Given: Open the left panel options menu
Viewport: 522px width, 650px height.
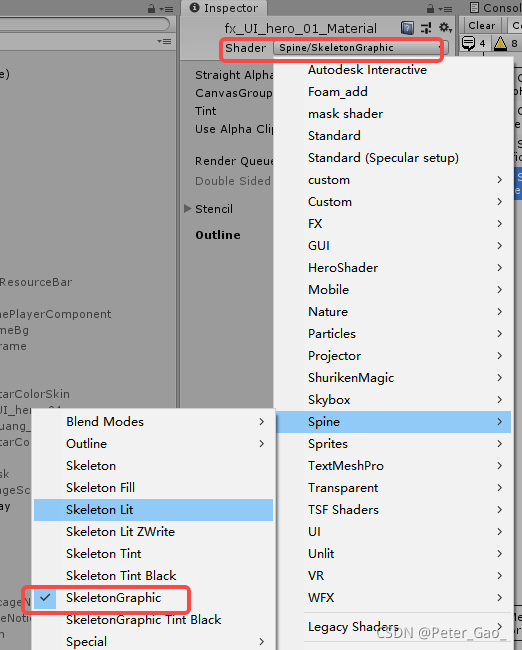Looking at the screenshot, I should pyautogui.click(x=167, y=9).
